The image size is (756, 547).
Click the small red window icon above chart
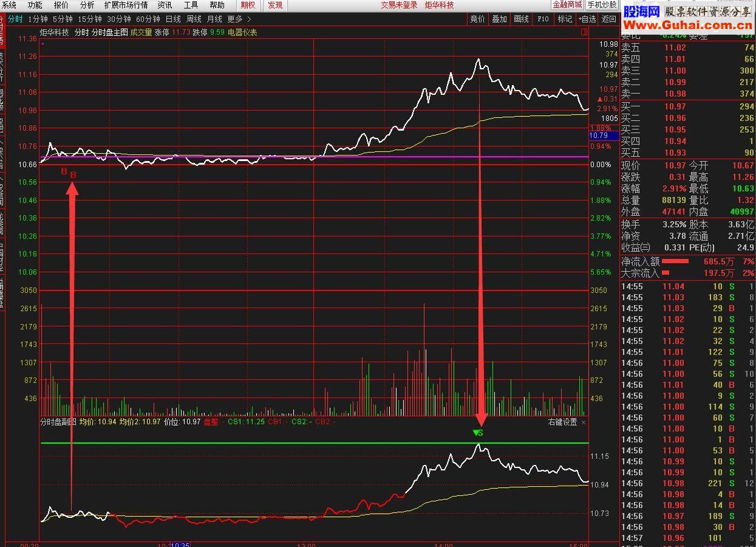[x=584, y=32]
